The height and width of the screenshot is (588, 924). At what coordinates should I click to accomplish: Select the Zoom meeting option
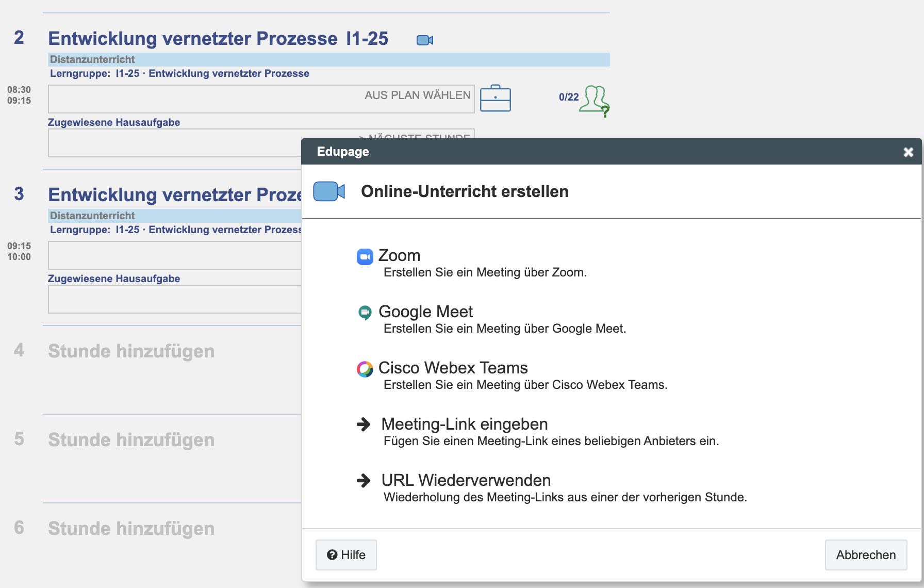(x=399, y=256)
